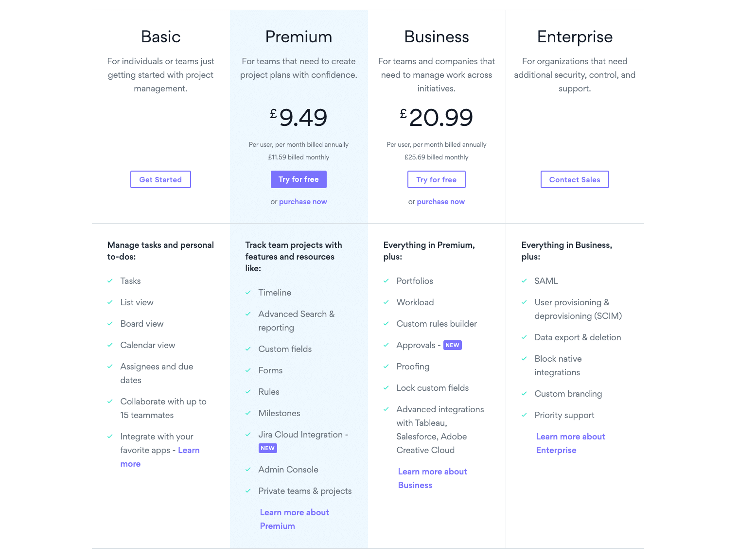Click the checkmark beside SAML

[525, 281]
